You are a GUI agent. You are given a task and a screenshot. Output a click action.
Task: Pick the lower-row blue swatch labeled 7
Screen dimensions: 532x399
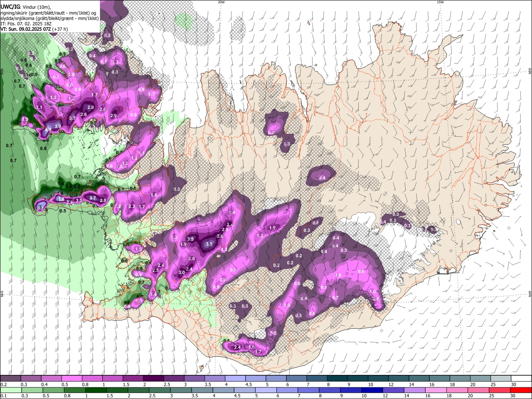308,390
